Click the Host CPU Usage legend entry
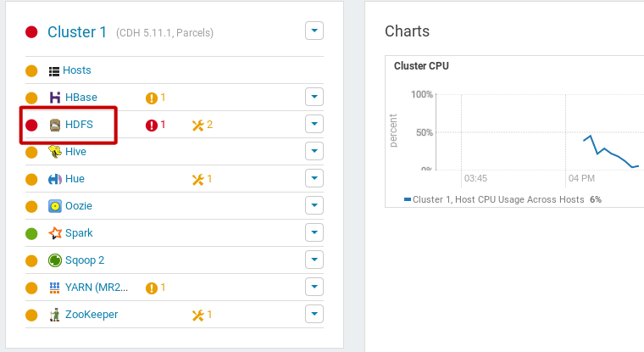The height and width of the screenshot is (352, 644). 500,199
